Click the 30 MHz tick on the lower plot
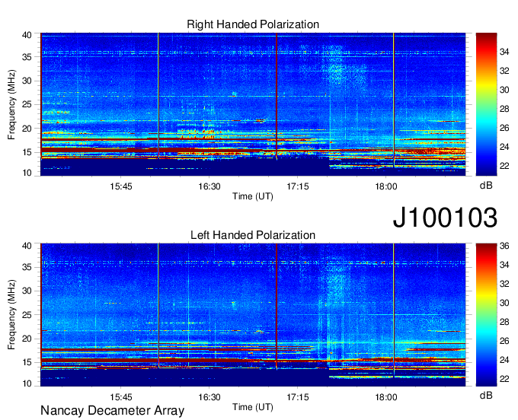The height and width of the screenshot is (420, 518). [27, 291]
